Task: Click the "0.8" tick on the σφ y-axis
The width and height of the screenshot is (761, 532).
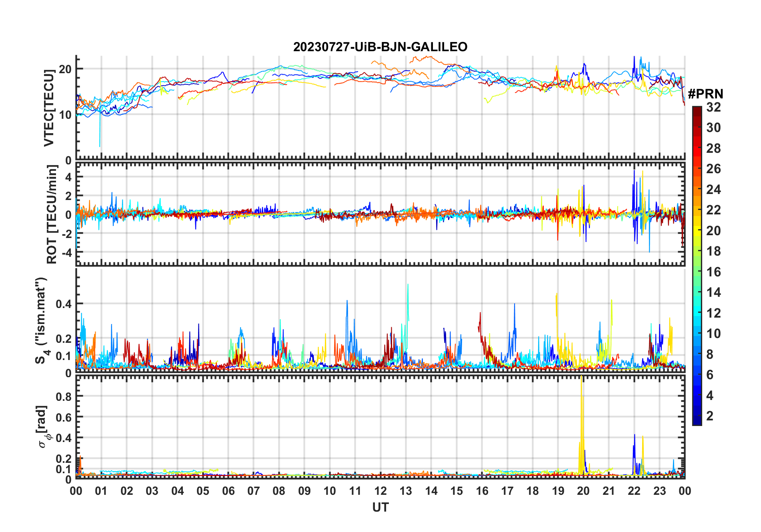Action: [x=64, y=396]
